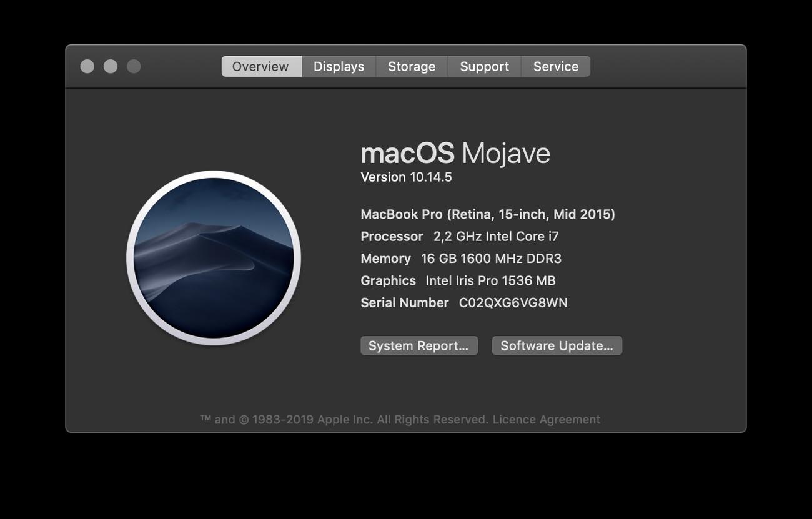The width and height of the screenshot is (812, 519).
Task: Launch Software Update
Action: click(x=557, y=345)
